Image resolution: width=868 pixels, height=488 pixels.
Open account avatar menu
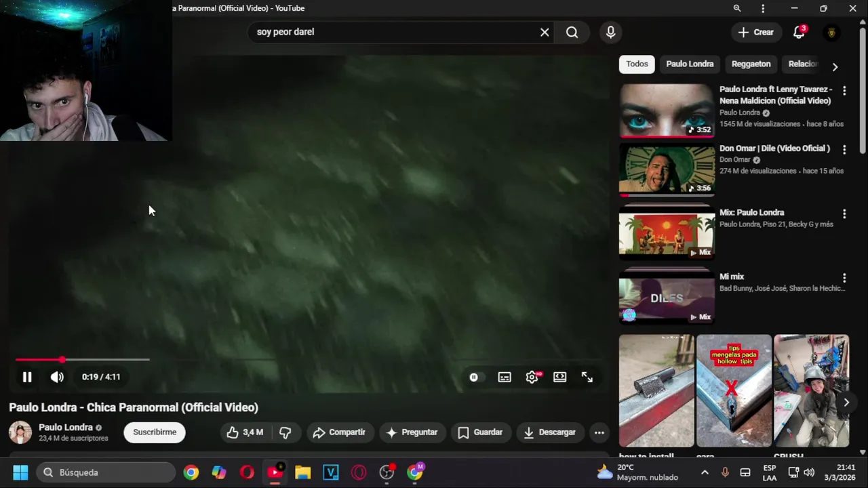click(831, 32)
